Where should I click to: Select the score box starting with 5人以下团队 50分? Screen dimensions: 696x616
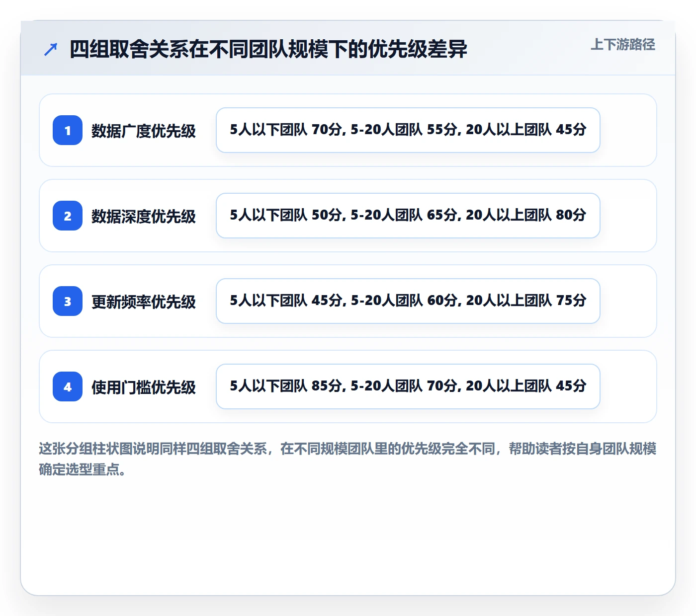click(408, 216)
